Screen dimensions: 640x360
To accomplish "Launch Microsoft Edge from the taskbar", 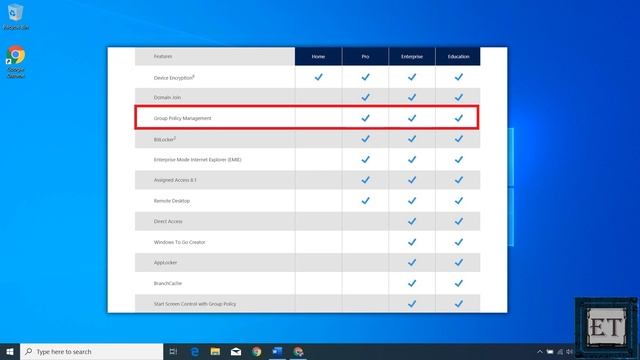I will tap(195, 351).
